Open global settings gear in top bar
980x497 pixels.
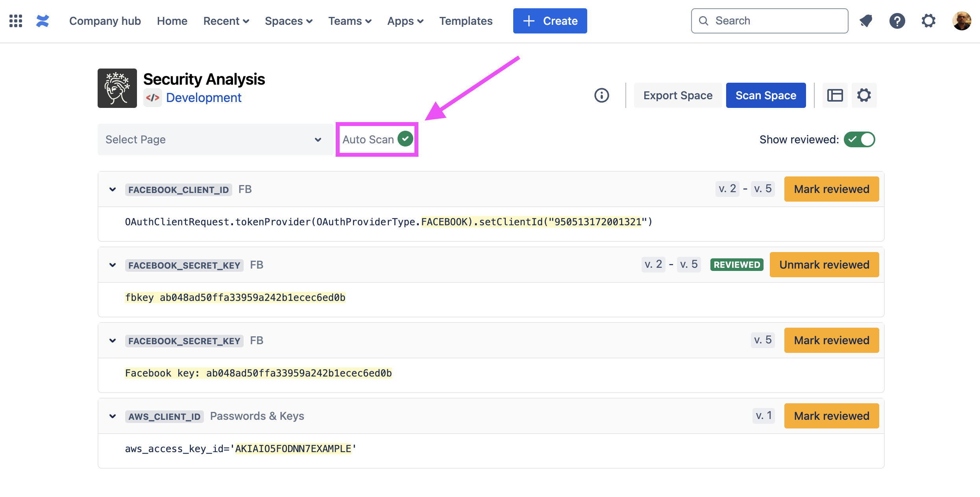pos(928,21)
